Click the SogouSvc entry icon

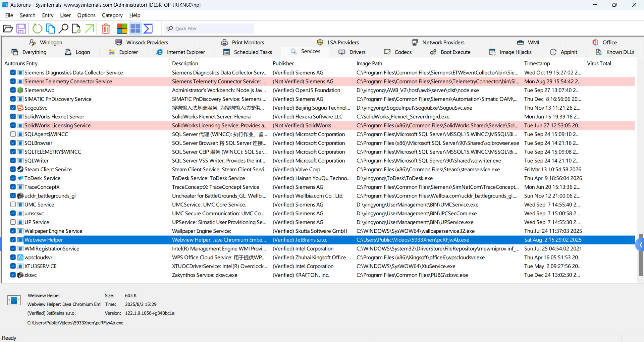[x=20, y=108]
